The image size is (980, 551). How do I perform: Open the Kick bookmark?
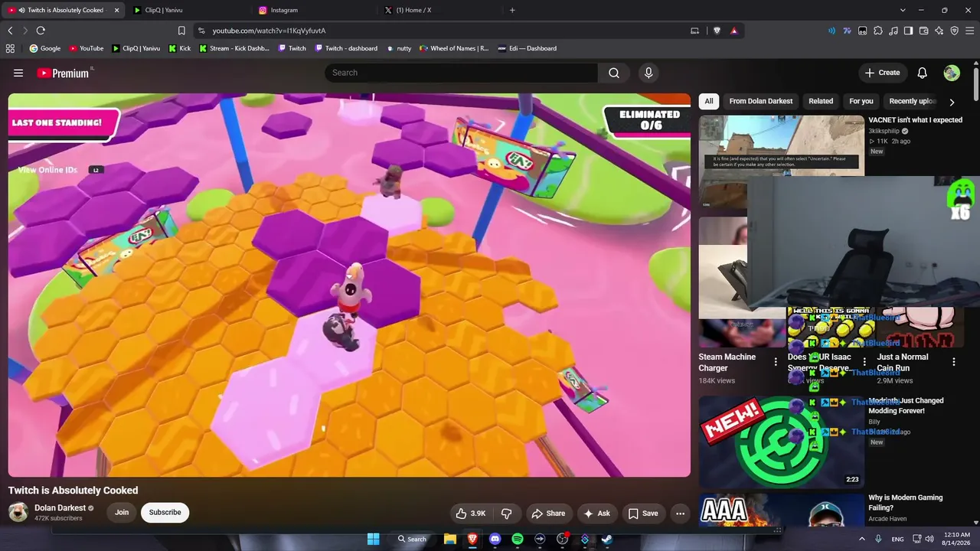[180, 48]
